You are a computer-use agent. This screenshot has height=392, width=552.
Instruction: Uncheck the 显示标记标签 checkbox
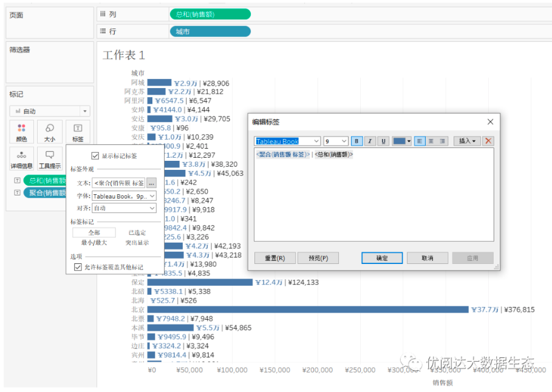[x=95, y=156]
